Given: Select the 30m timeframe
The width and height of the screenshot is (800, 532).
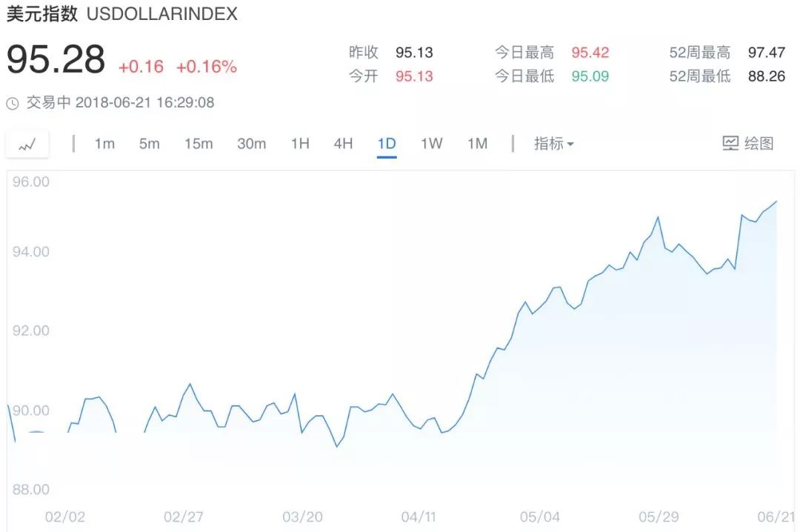Looking at the screenshot, I should pyautogui.click(x=251, y=144).
